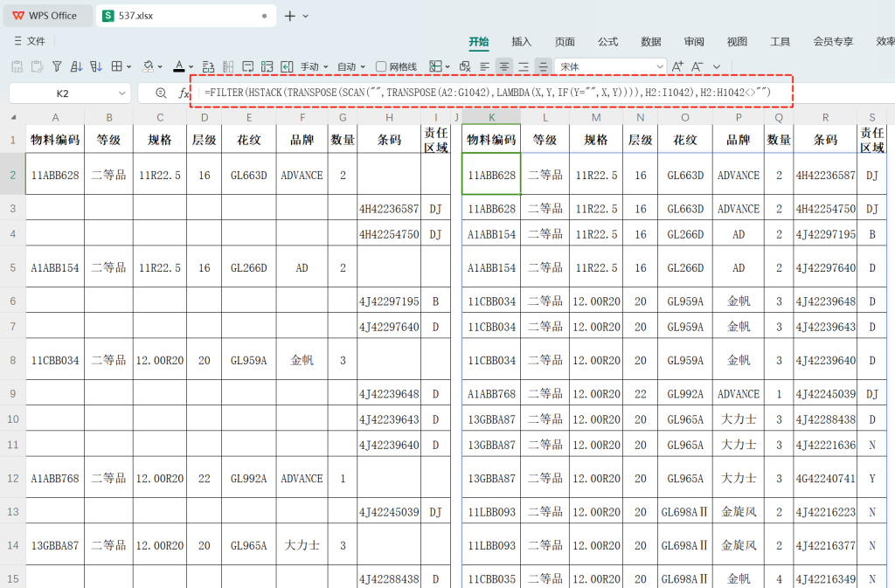Open the 自动 dropdown
Viewport: 895px width, 588px height.
[351, 66]
